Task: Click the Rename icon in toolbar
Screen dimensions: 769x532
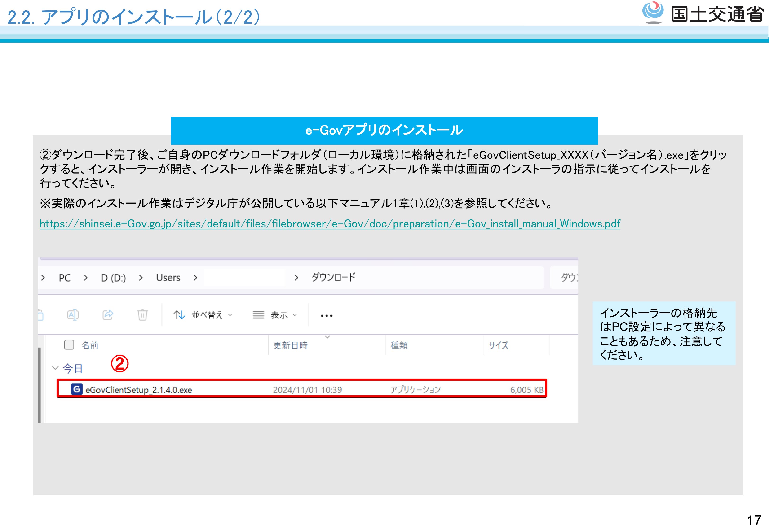Action: tap(73, 315)
